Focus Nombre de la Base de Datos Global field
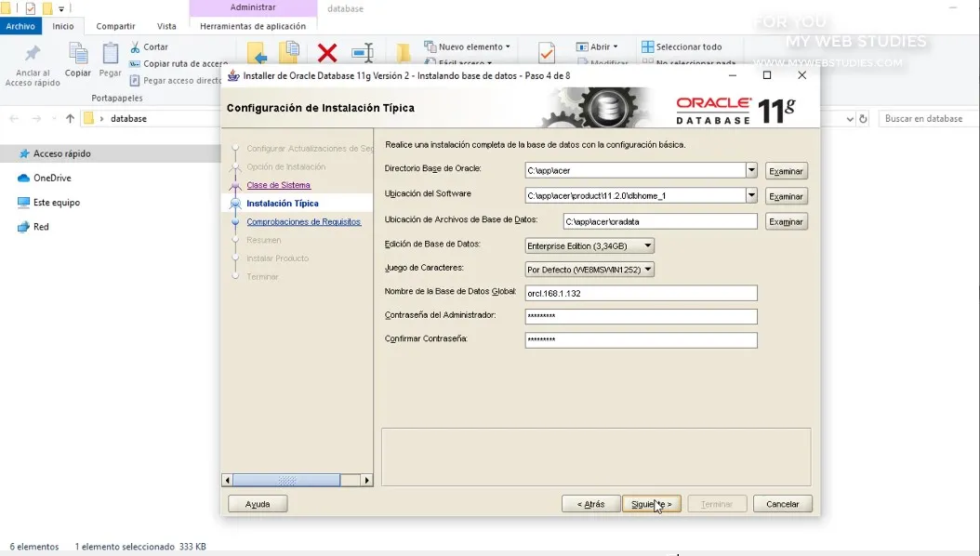980x556 pixels. 642,293
